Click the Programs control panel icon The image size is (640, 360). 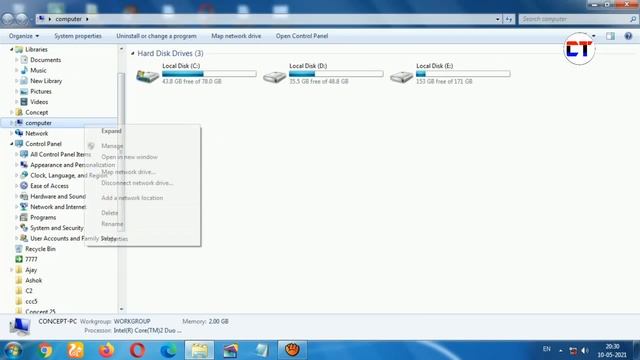[x=24, y=217]
